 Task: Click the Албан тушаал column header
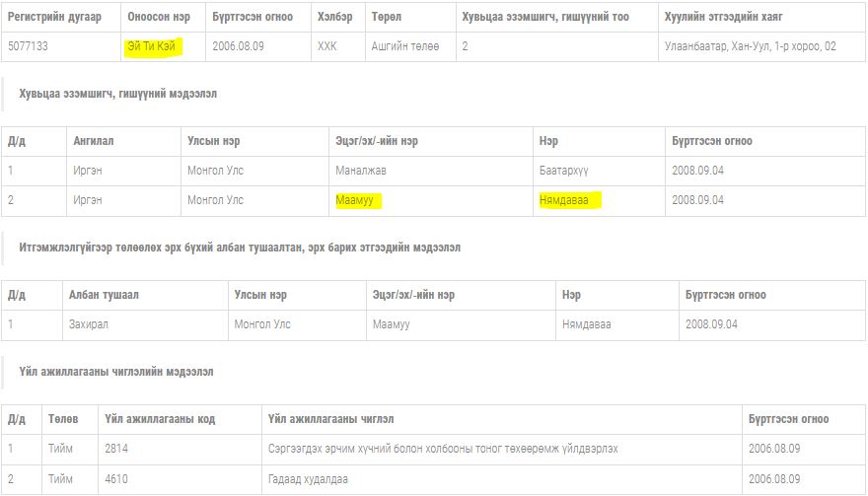coord(104,295)
